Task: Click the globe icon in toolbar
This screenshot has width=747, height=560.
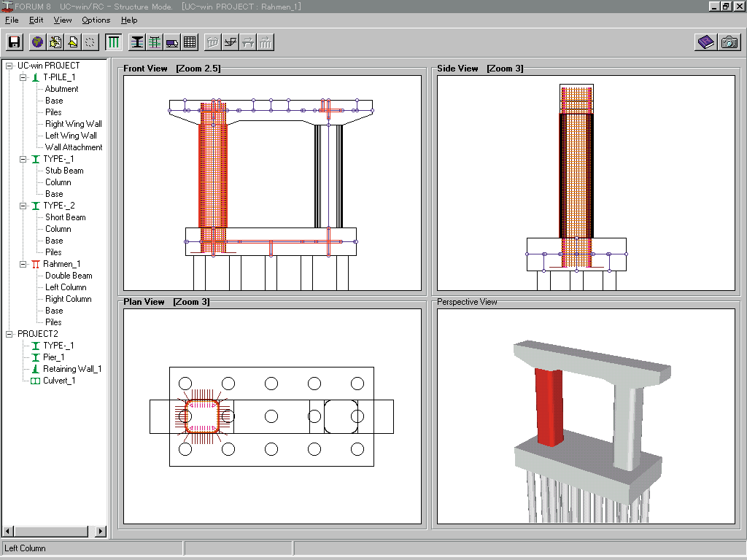Action: pos(37,42)
